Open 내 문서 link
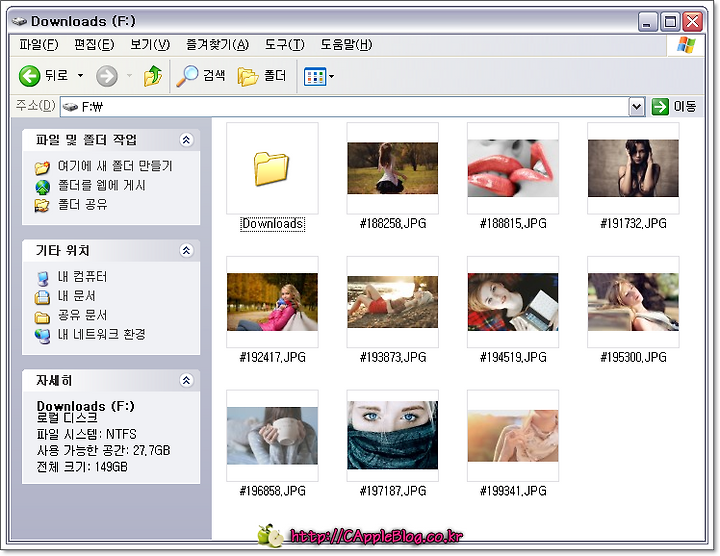The image size is (720, 556). [76, 296]
